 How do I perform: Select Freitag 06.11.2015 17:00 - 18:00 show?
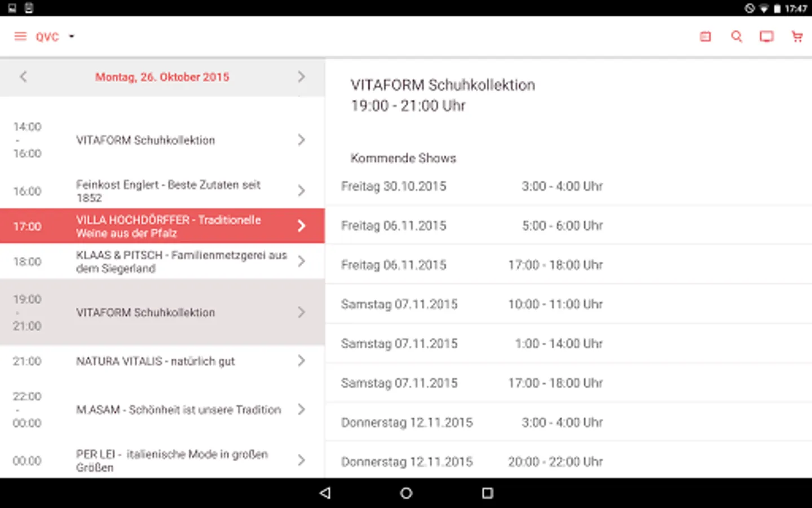click(568, 265)
